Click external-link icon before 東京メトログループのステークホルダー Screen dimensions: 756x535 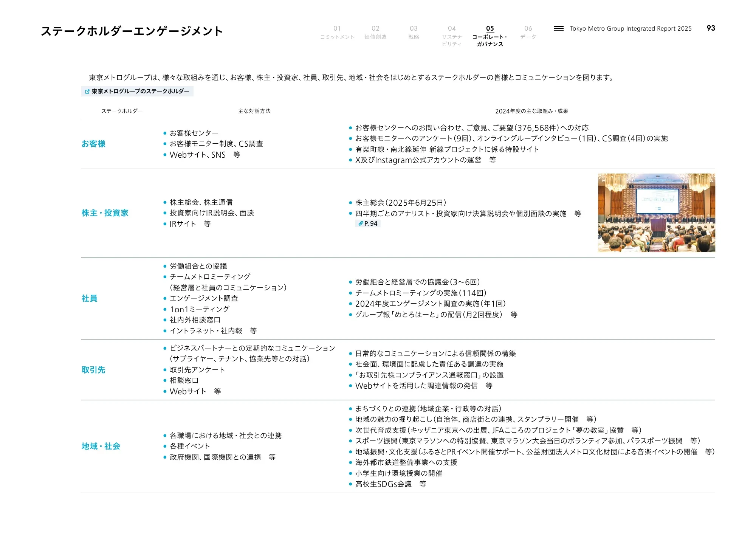tap(87, 91)
